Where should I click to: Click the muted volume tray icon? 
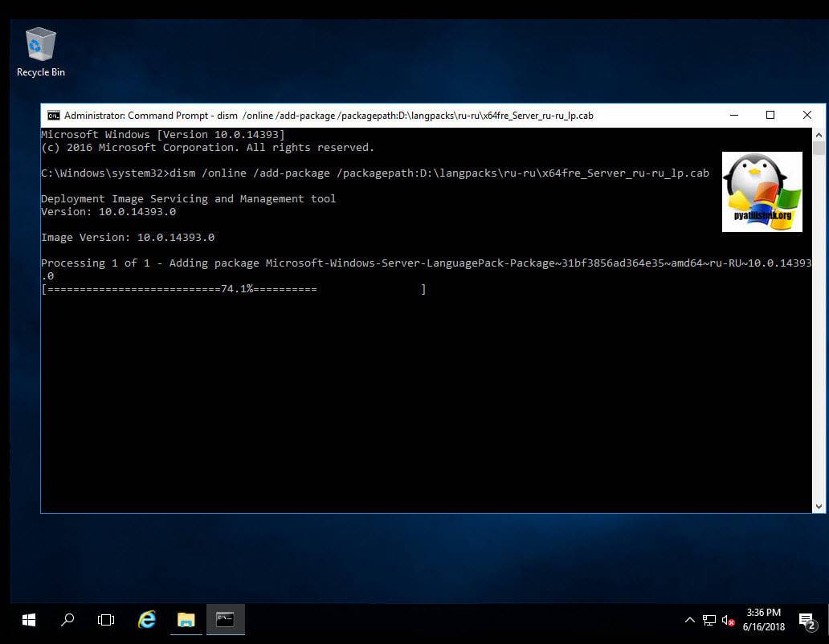[x=728, y=621]
